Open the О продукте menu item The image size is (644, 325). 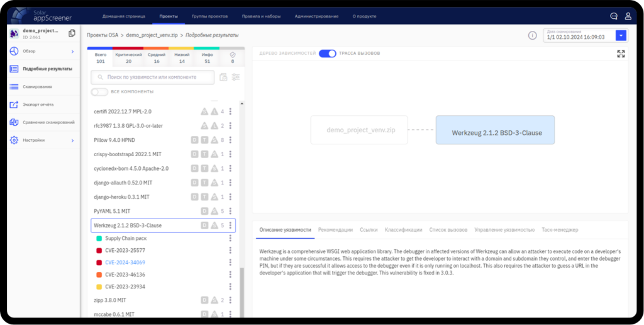364,16
